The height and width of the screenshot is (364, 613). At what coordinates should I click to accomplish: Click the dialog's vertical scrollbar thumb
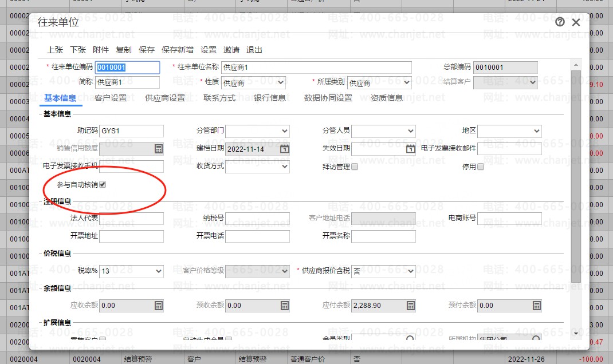pos(576,176)
